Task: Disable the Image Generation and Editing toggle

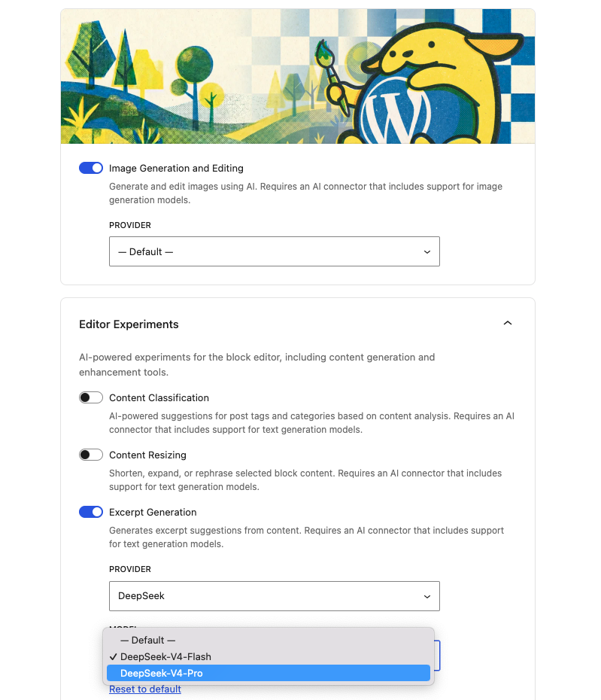Action: [x=91, y=168]
